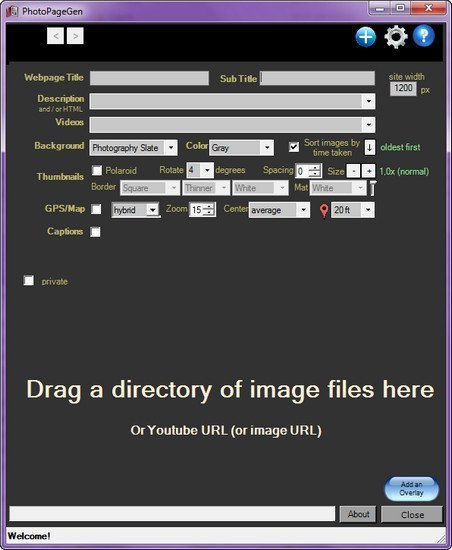Maximize the PhotoPageGen window
The image size is (452, 550).
400,8
